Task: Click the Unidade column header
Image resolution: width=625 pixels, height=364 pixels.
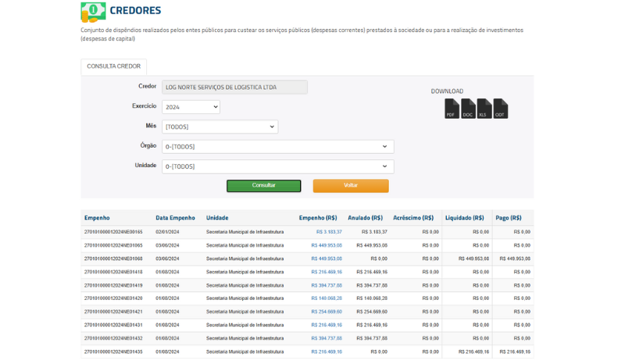Action: click(x=217, y=218)
